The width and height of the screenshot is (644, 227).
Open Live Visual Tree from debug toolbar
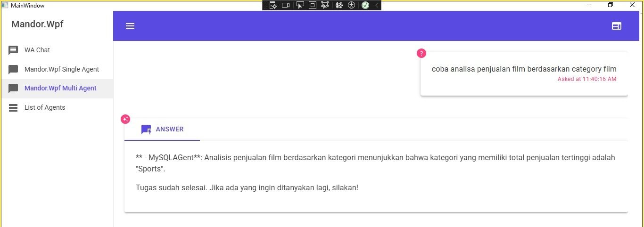(x=273, y=5)
